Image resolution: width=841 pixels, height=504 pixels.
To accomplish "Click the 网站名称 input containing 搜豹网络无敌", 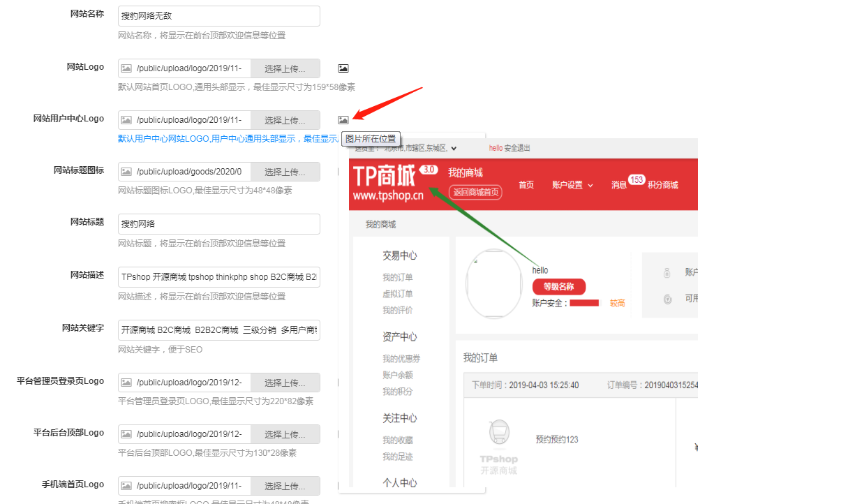I will (x=218, y=15).
